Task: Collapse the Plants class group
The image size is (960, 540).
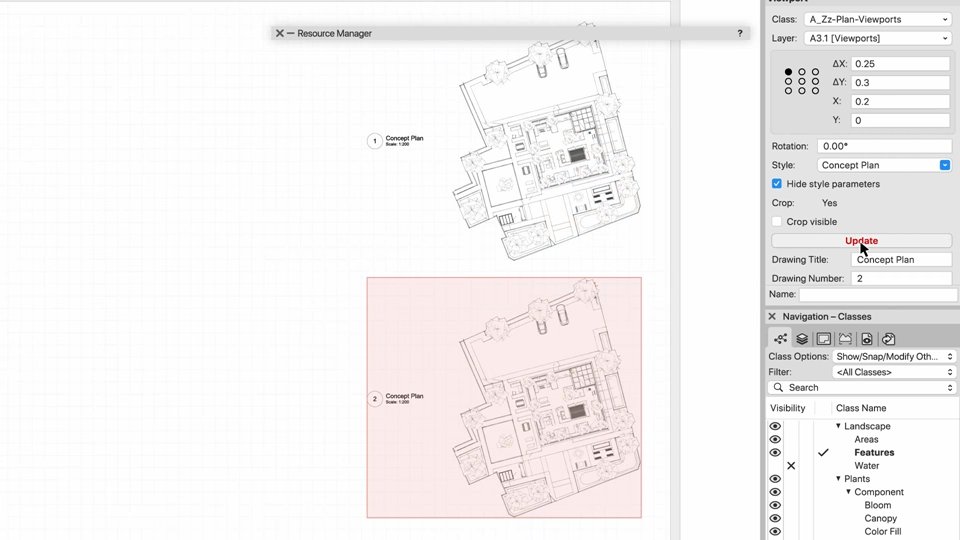Action: coord(838,478)
